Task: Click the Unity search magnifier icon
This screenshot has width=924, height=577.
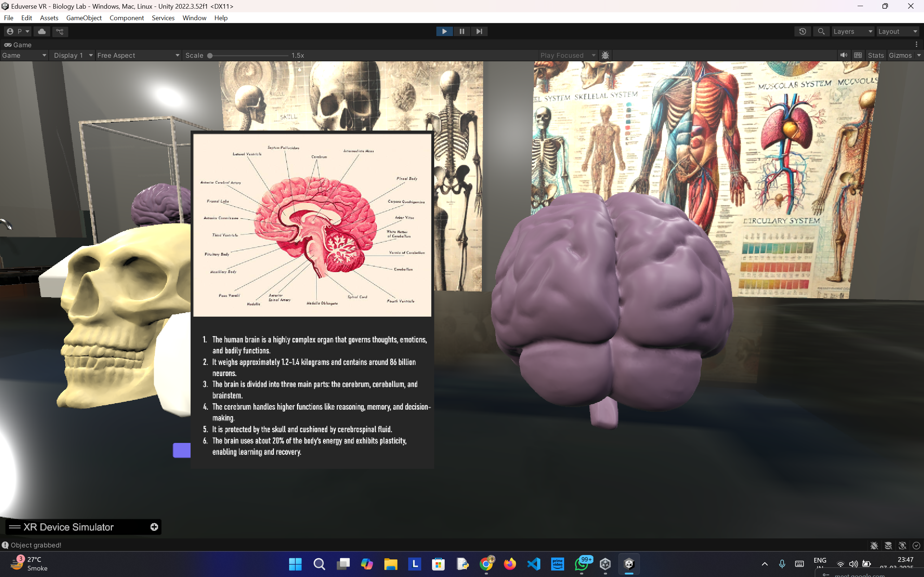Action: pos(821,31)
